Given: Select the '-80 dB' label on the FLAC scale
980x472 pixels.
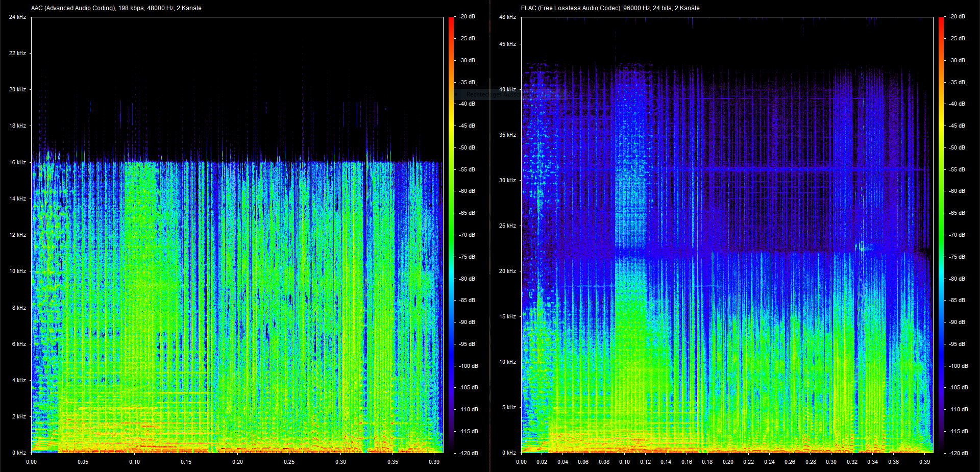Looking at the screenshot, I should 957,279.
